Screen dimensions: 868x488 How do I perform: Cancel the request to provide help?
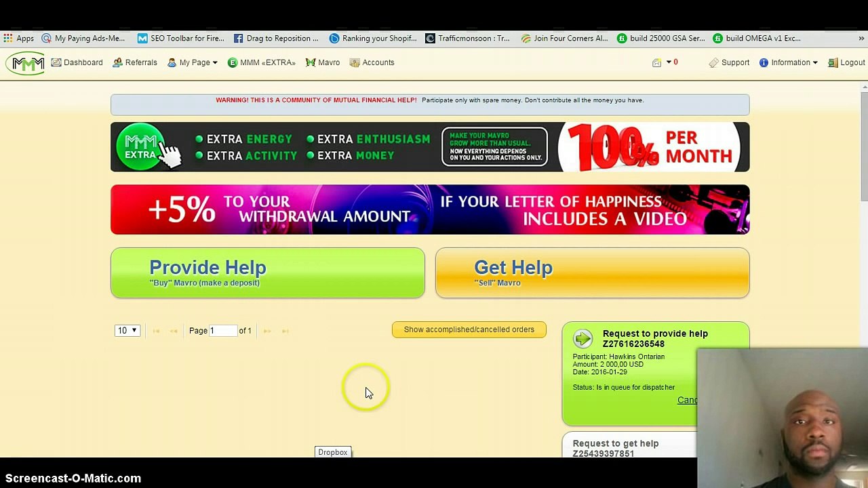coord(687,400)
